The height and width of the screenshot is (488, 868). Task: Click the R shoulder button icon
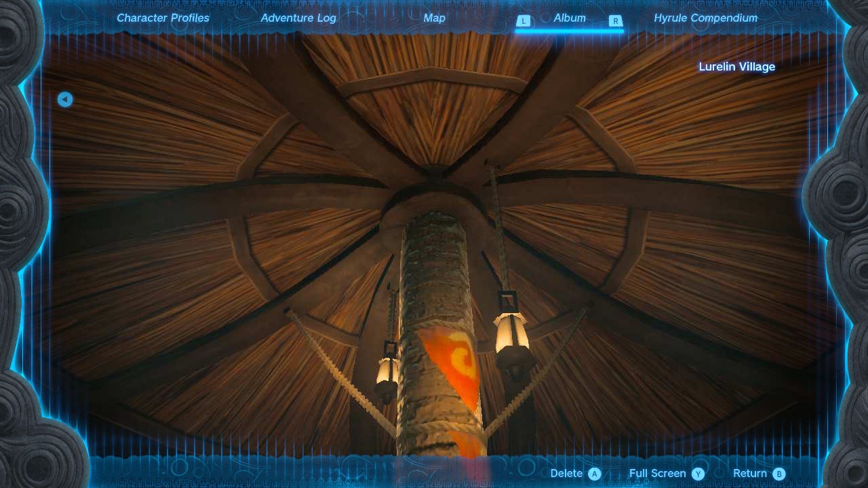coord(616,21)
